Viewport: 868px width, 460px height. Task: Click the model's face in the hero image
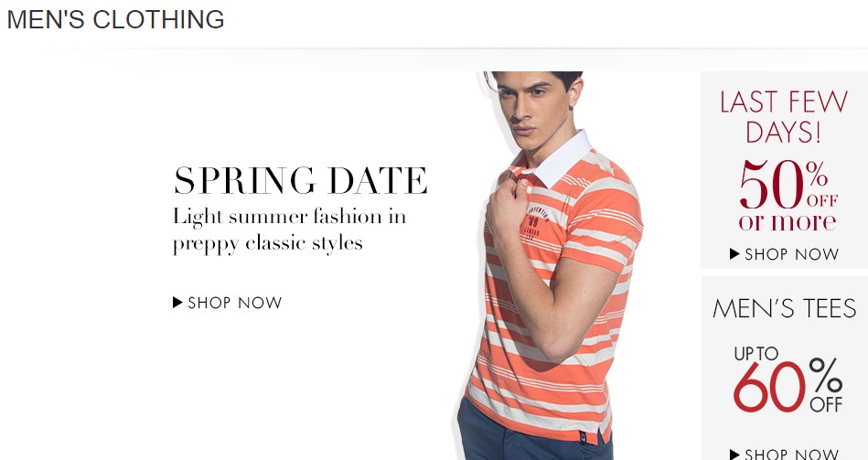click(x=534, y=106)
